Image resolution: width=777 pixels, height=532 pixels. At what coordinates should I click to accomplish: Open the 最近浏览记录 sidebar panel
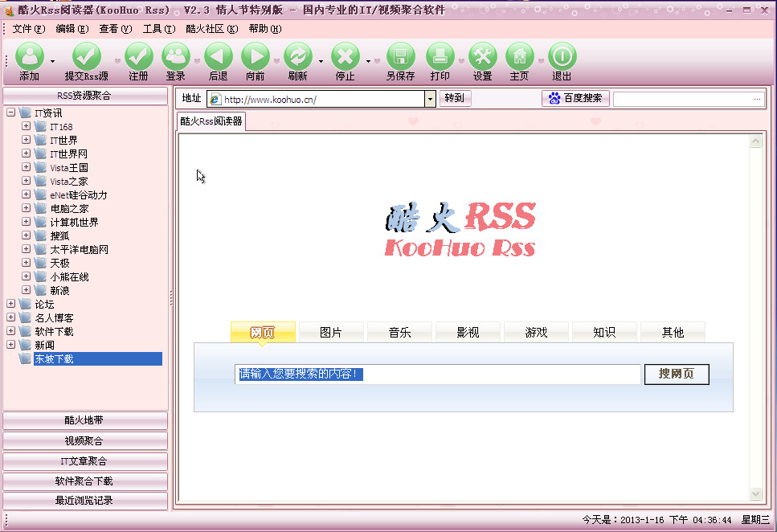84,501
